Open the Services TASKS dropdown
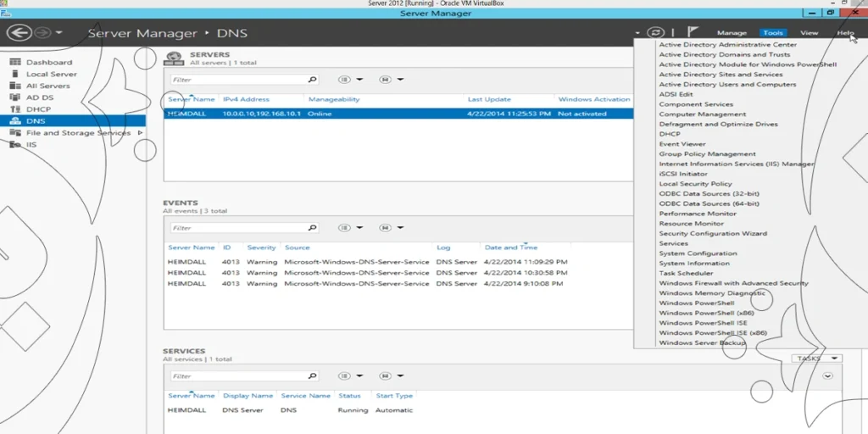The height and width of the screenshot is (434, 868). coord(817,359)
